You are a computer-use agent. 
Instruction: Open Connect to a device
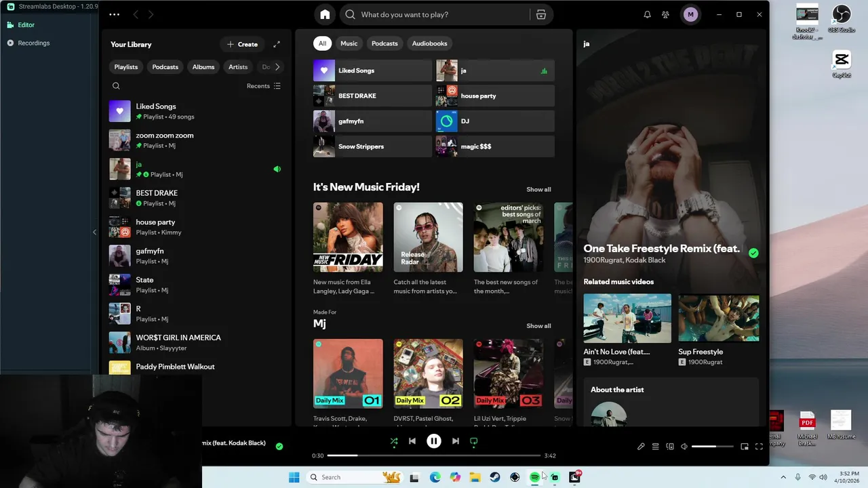670,447
